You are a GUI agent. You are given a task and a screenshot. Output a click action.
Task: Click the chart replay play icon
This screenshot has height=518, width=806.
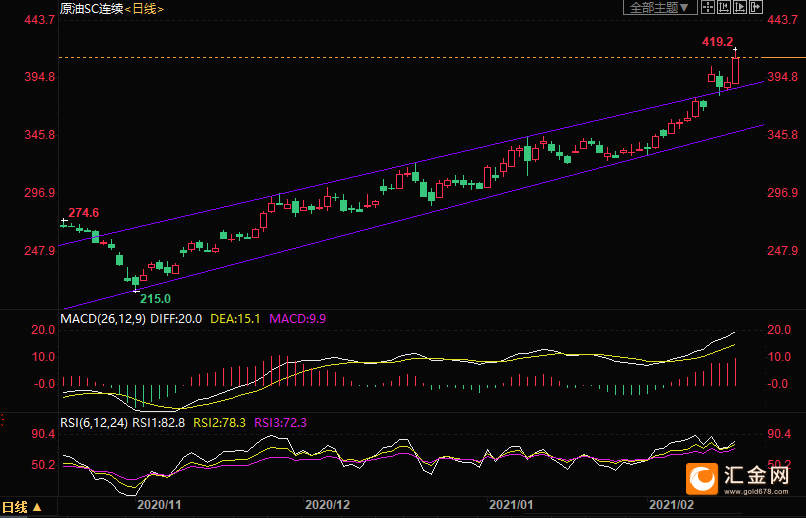[740, 7]
